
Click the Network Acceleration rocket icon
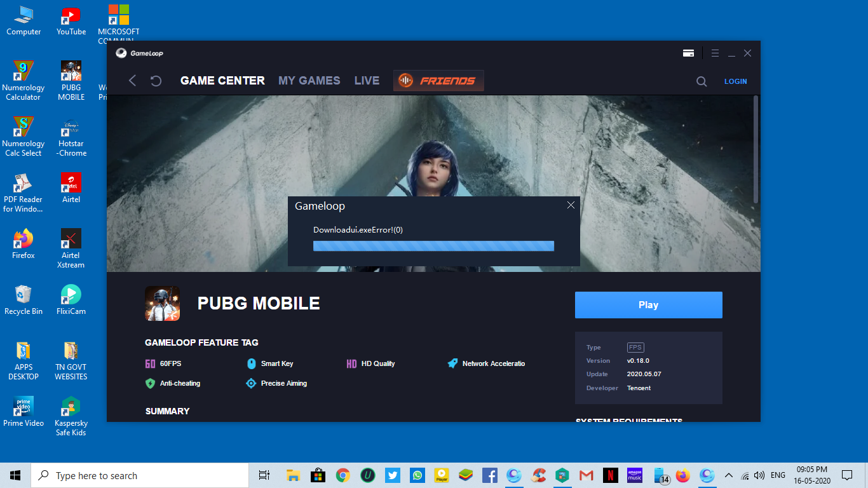[x=452, y=363]
